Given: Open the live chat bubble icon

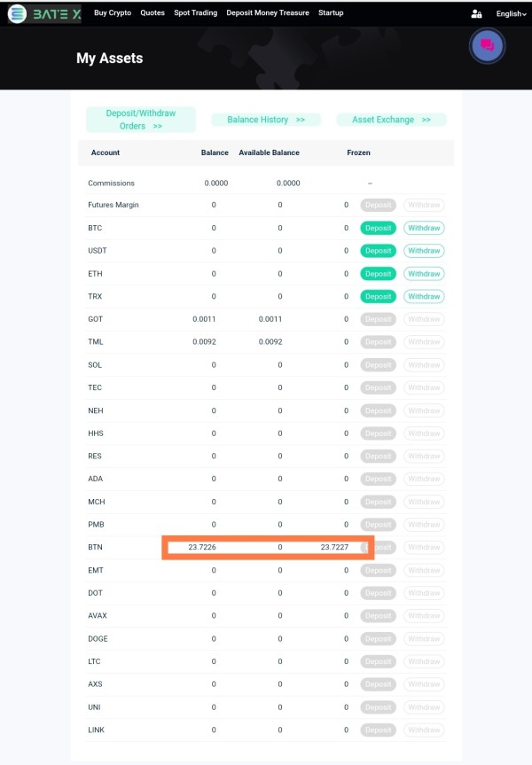Looking at the screenshot, I should click(x=487, y=46).
